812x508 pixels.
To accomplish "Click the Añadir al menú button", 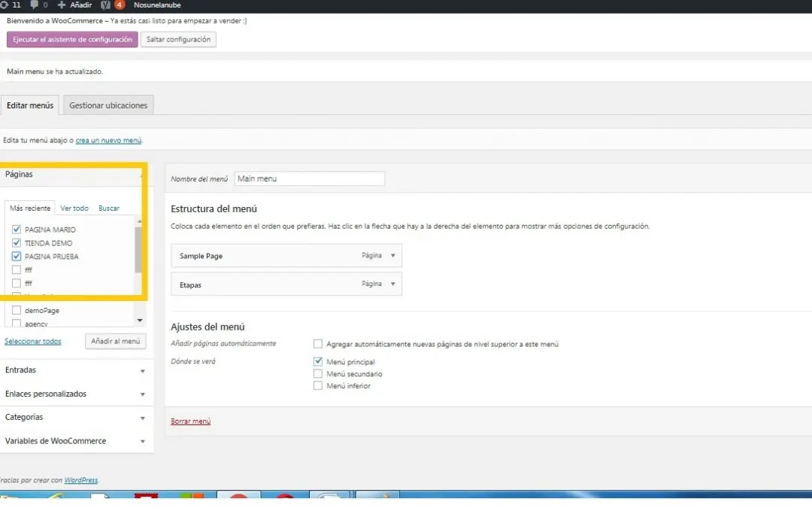I will pos(115,341).
